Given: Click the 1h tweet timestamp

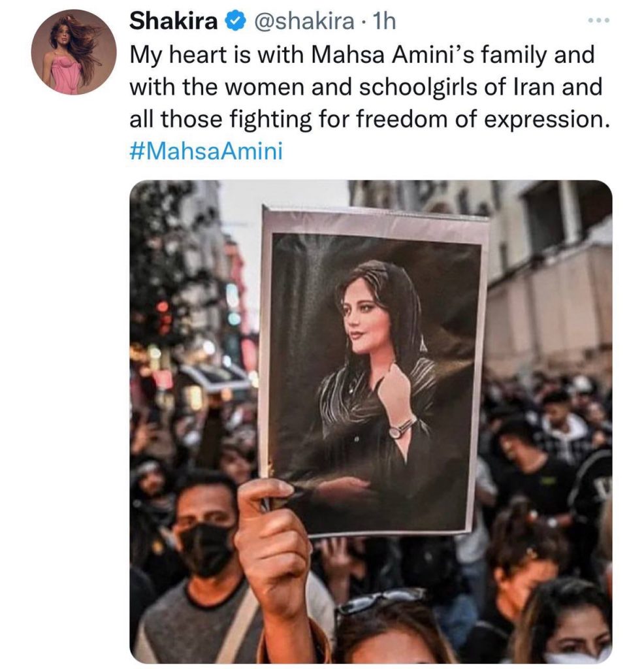Looking at the screenshot, I should [384, 22].
